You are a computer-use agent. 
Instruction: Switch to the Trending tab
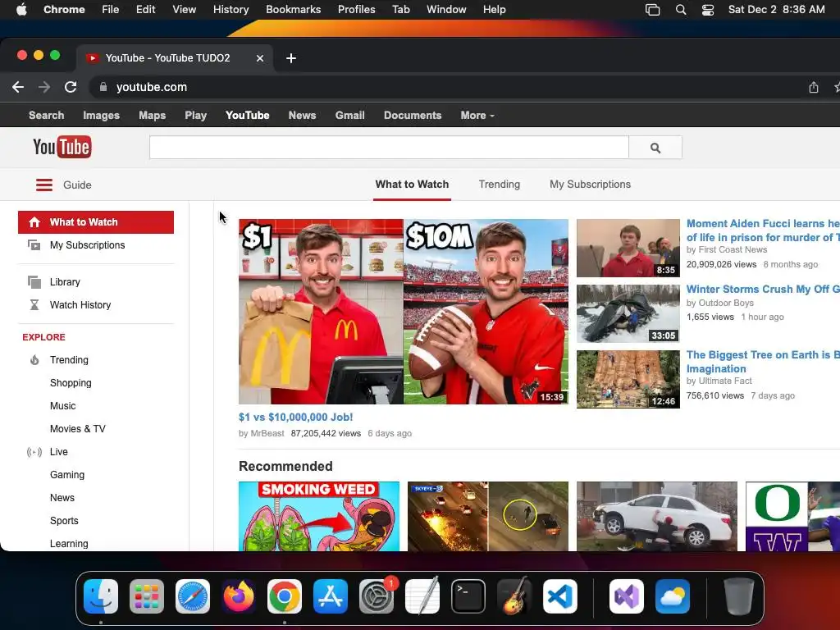pyautogui.click(x=500, y=185)
